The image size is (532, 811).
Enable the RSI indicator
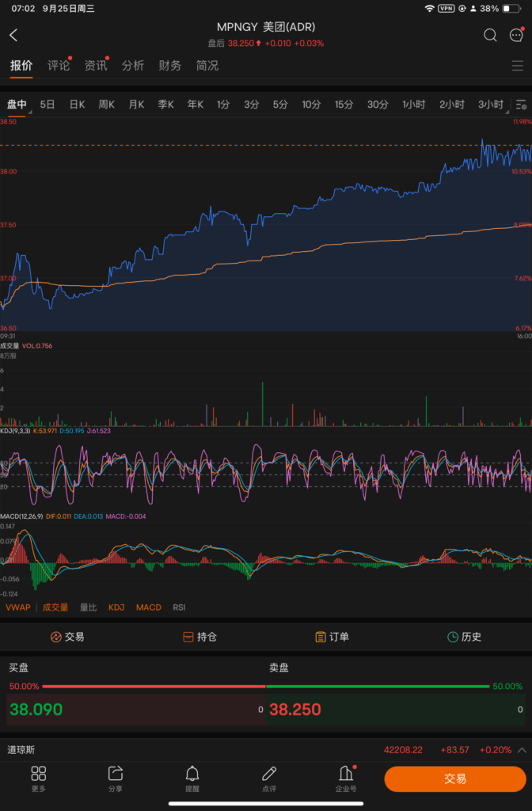[180, 607]
